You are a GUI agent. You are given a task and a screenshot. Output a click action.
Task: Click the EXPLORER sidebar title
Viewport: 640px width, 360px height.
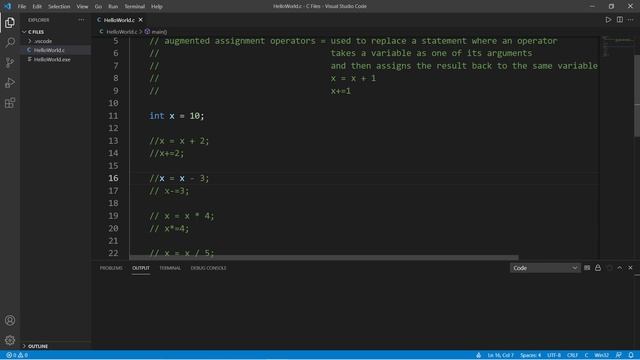coord(39,20)
